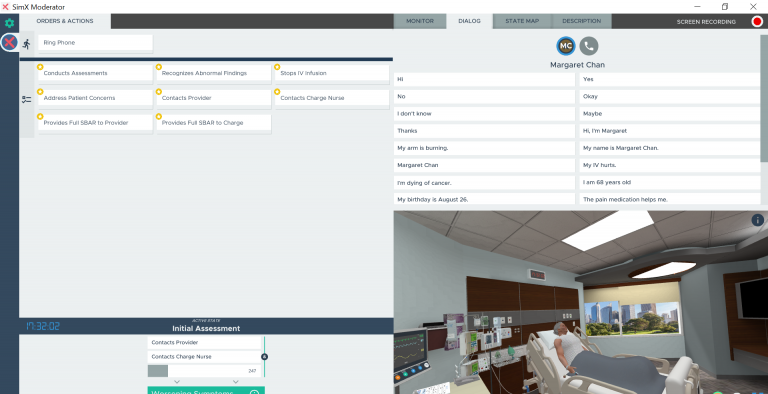Trigger the Ring Phone action
Viewport: 768px width, 394px height.
95,43
